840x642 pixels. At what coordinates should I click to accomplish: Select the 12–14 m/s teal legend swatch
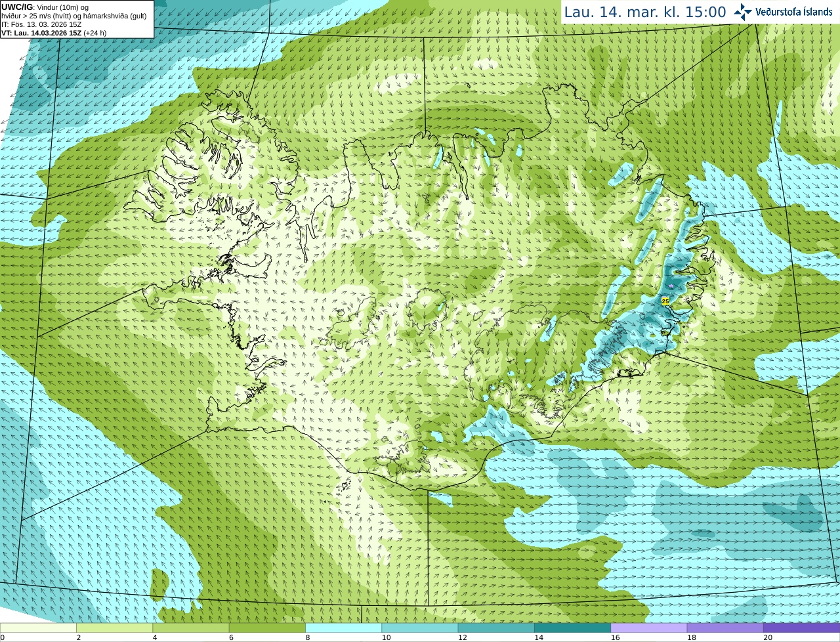(496, 628)
